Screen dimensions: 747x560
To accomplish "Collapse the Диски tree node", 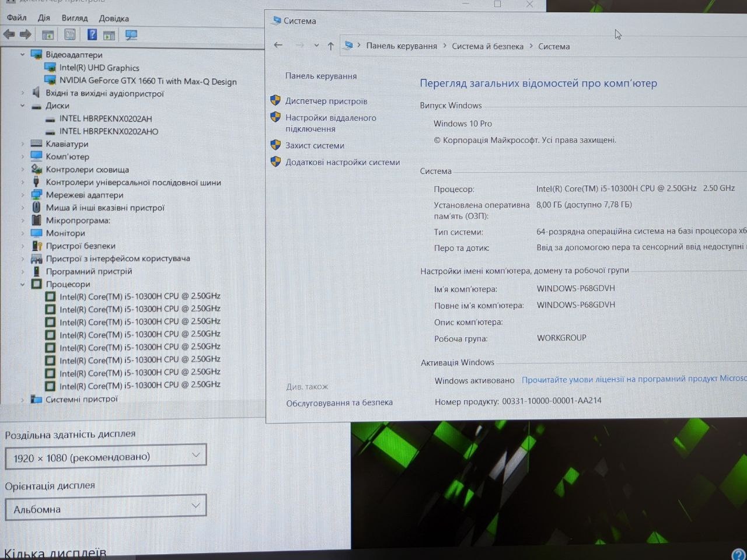I will click(x=23, y=106).
